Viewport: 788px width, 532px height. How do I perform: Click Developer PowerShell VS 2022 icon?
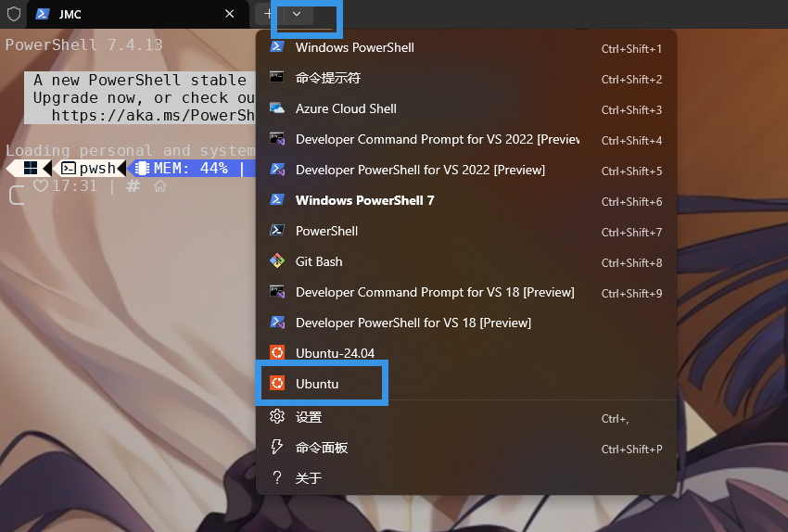(x=277, y=170)
